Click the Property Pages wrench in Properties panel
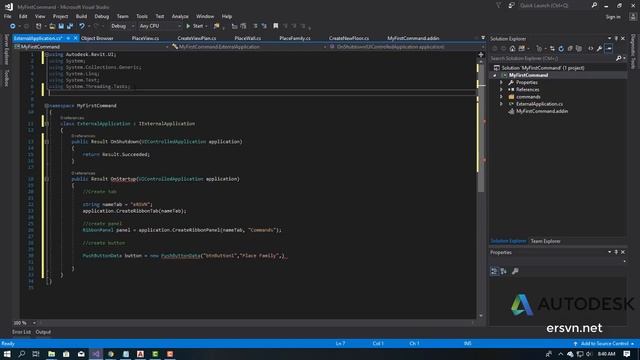This screenshot has width=640, height=360. [515, 271]
